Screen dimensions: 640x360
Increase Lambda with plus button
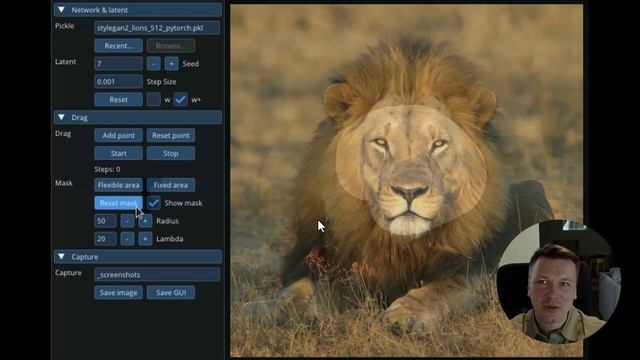pyautogui.click(x=145, y=239)
